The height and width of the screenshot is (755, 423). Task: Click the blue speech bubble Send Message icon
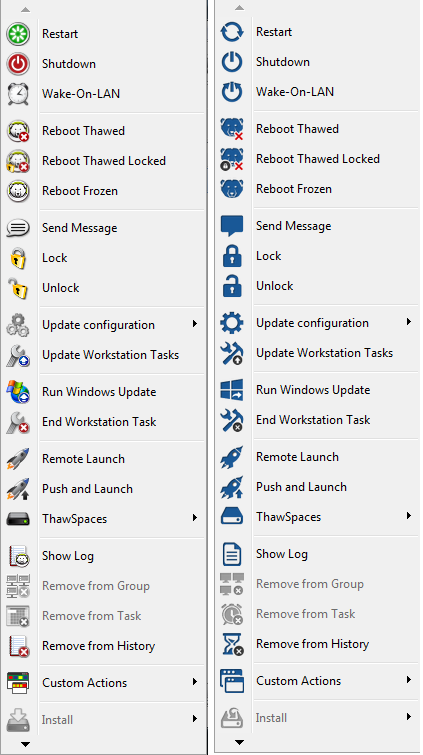pyautogui.click(x=232, y=226)
